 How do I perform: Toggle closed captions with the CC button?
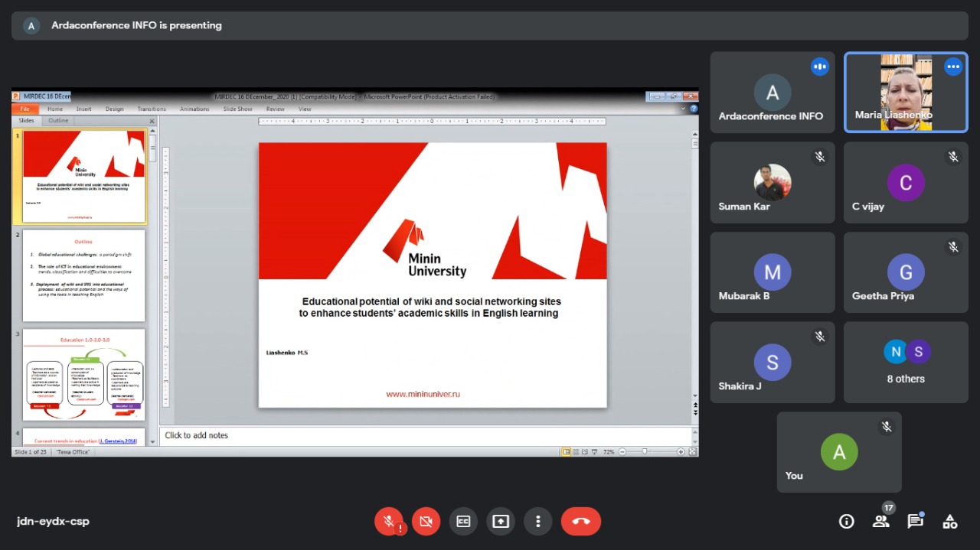click(x=463, y=522)
